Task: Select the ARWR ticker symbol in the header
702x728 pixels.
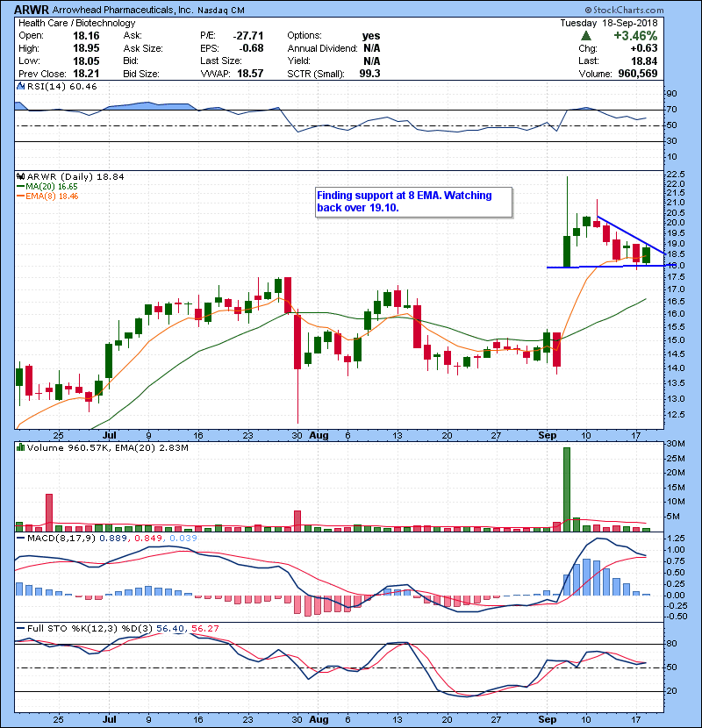Action: [32, 10]
